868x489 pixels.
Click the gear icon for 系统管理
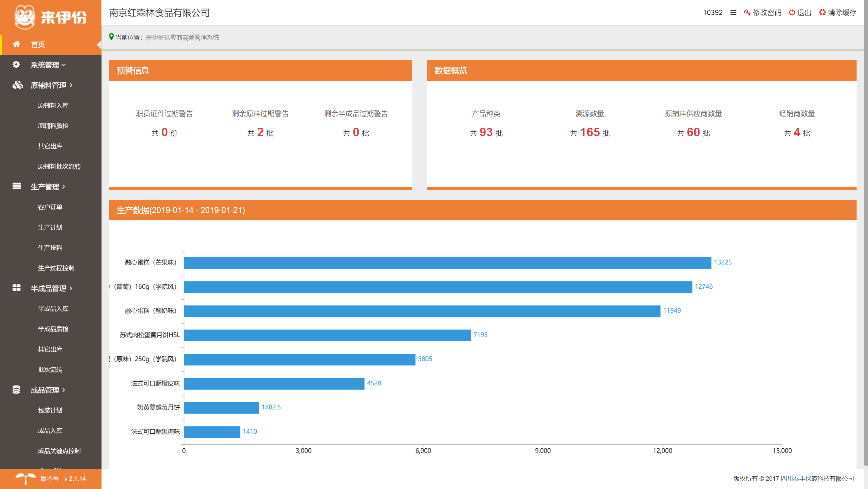click(16, 64)
